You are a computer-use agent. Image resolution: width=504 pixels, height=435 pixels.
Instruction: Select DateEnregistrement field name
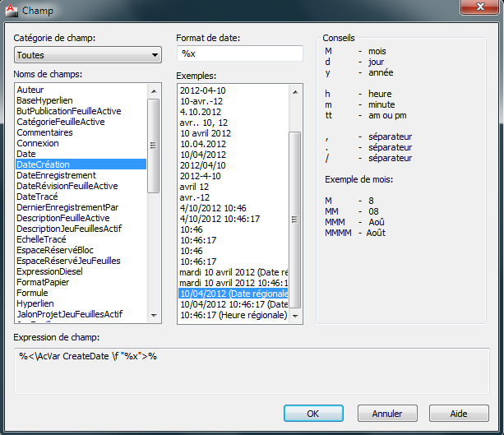(x=56, y=175)
